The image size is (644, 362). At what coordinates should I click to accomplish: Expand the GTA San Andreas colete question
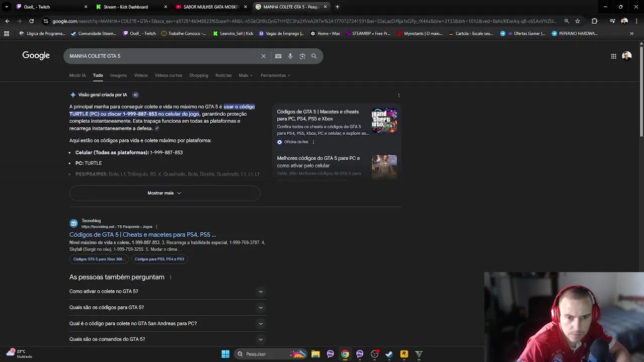pyautogui.click(x=168, y=324)
